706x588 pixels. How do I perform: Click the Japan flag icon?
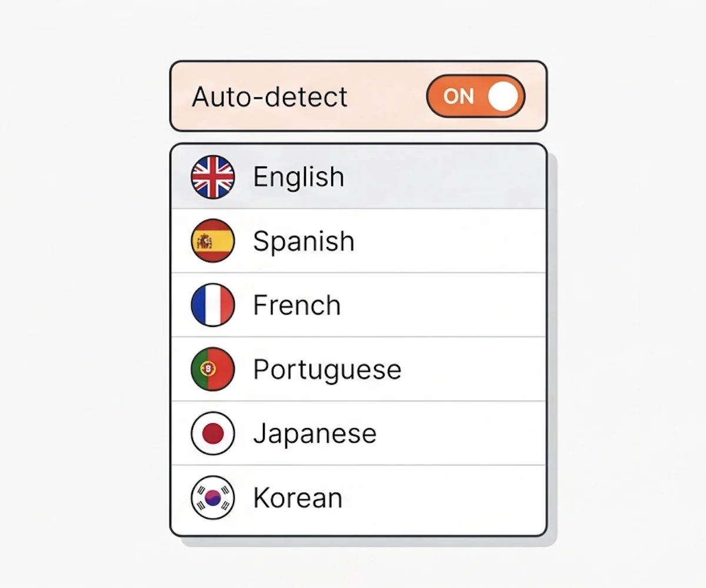click(213, 433)
